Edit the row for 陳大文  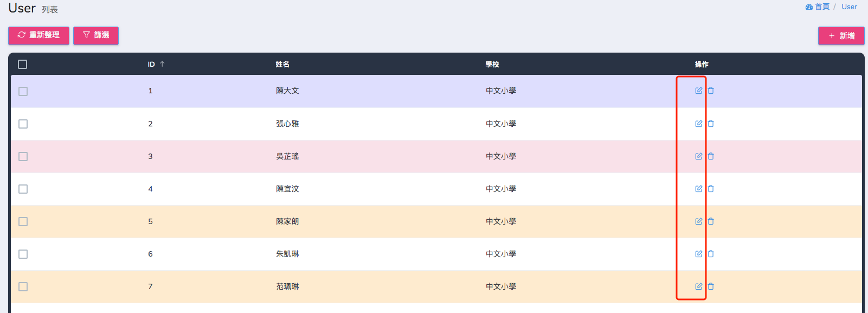tap(699, 91)
